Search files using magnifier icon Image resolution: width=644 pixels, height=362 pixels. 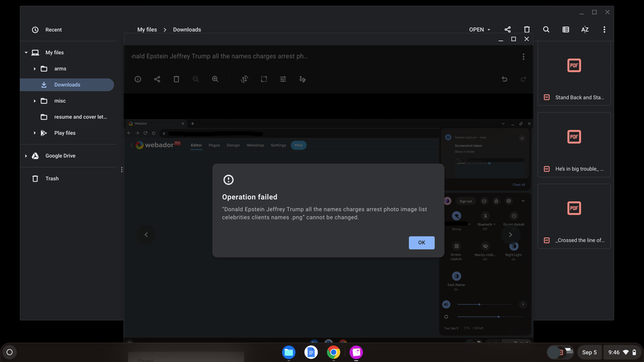546,30
